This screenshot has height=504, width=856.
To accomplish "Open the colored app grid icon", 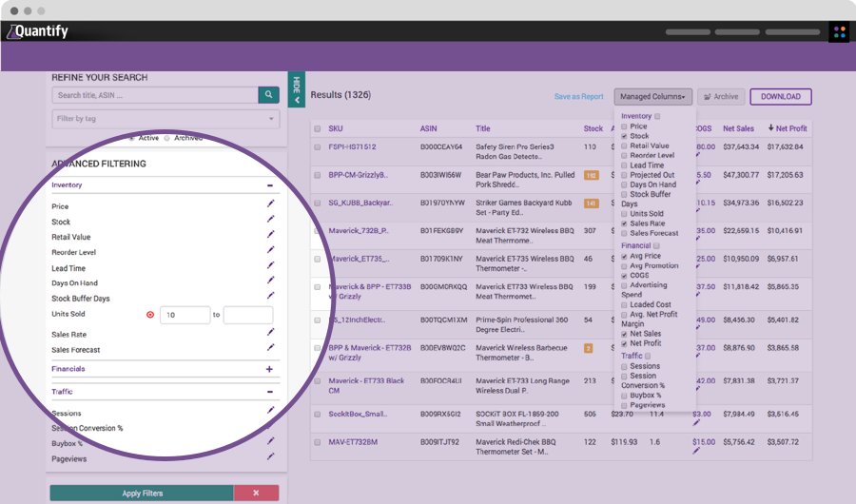I will coord(840,32).
